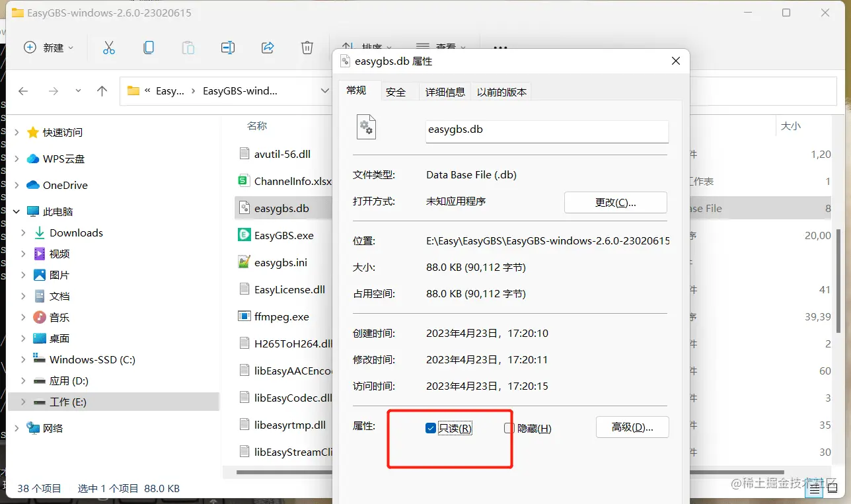Viewport: 851px width, 504px height.
Task: Click the Paste clipboard icon in toolbar
Action: pyautogui.click(x=188, y=48)
